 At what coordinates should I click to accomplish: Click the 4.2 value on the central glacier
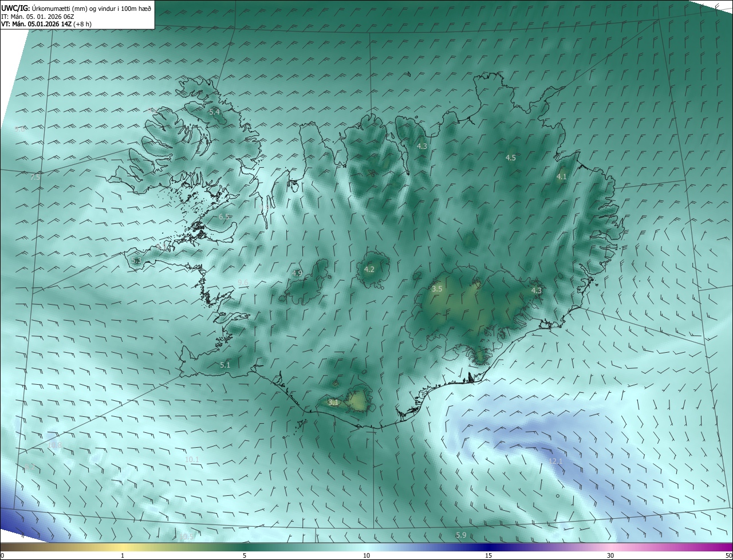369,269
